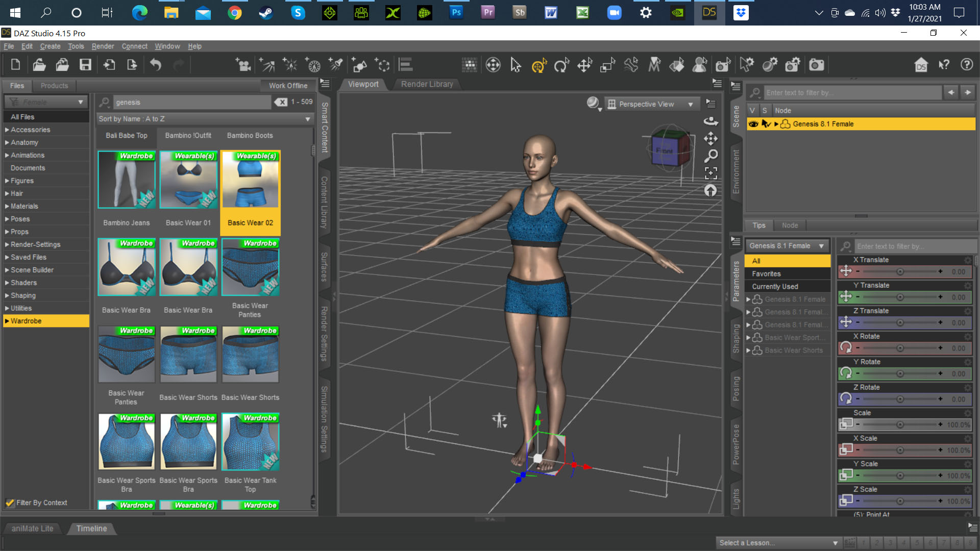Select the Joint Editor bone tool
980x551 pixels.
pos(631,65)
